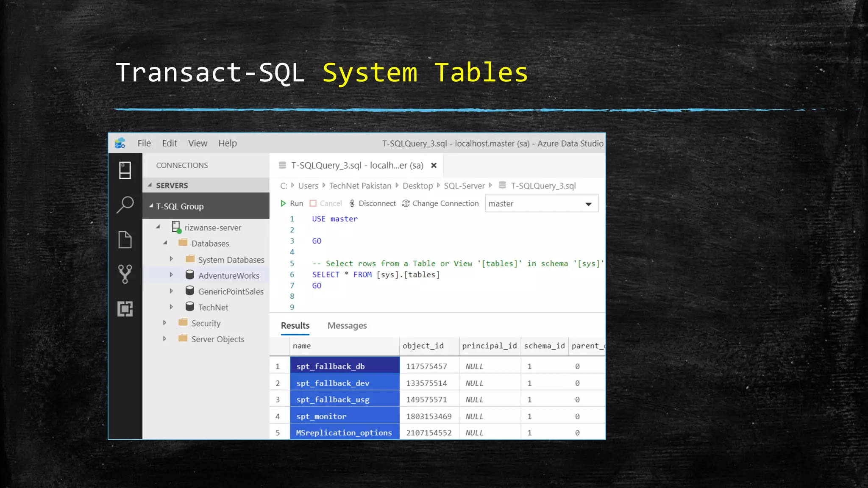Click the name column header
The height and width of the screenshot is (488, 868).
345,346
